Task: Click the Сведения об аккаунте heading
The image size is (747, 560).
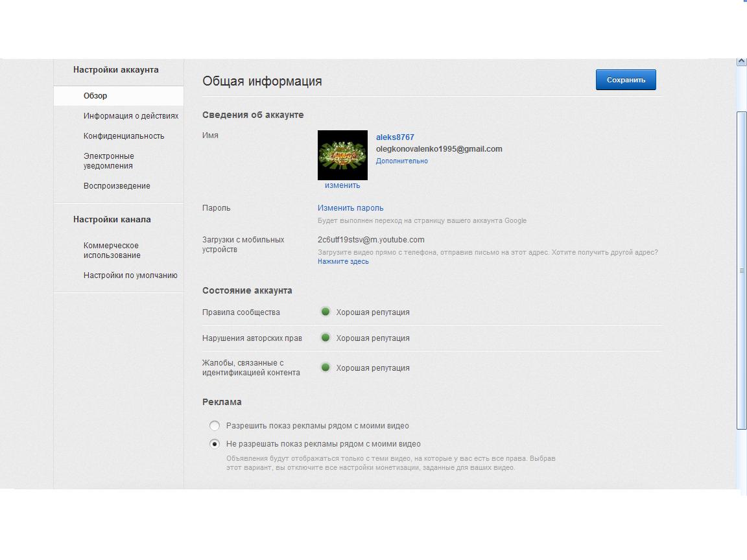Action: coord(253,115)
